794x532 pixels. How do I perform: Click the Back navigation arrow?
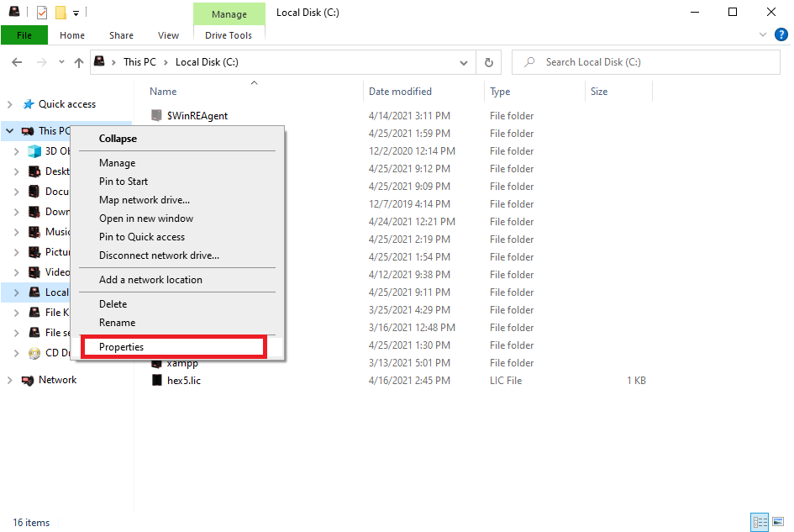coord(17,62)
